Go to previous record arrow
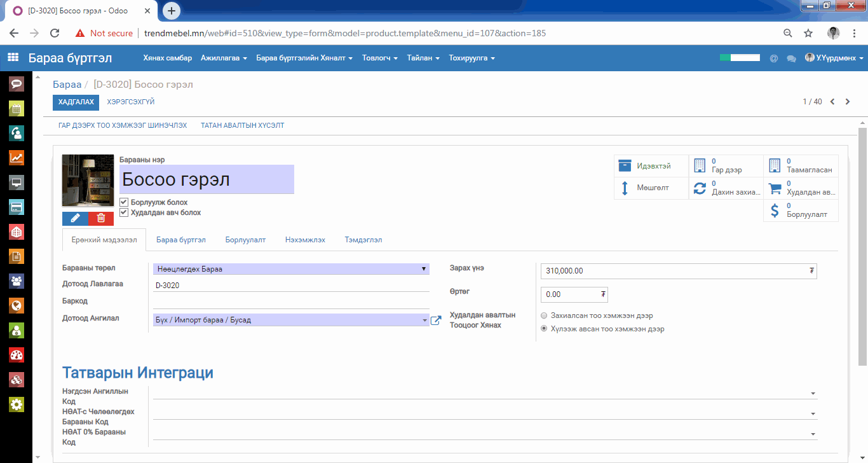Viewport: 868px width, 463px height. (832, 102)
